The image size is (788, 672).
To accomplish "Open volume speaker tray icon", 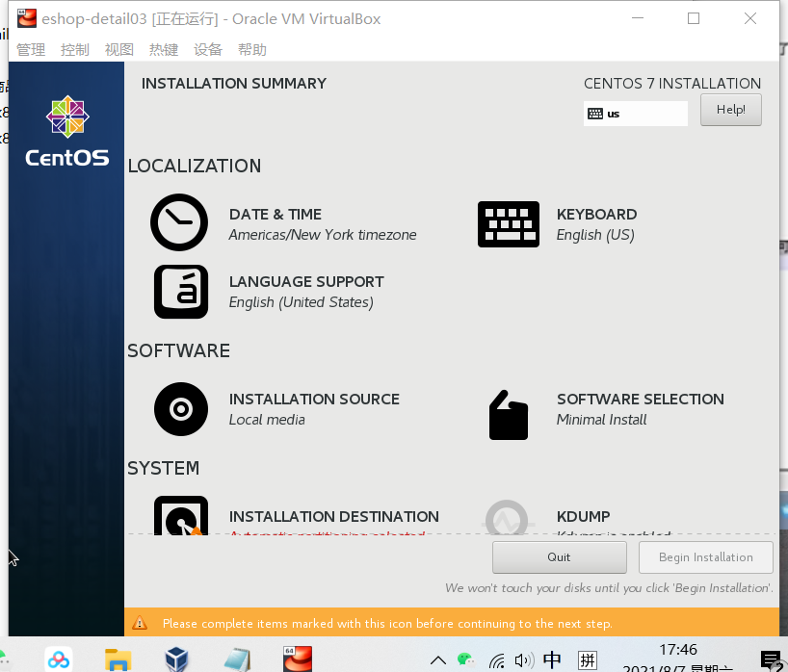I will point(524,660).
